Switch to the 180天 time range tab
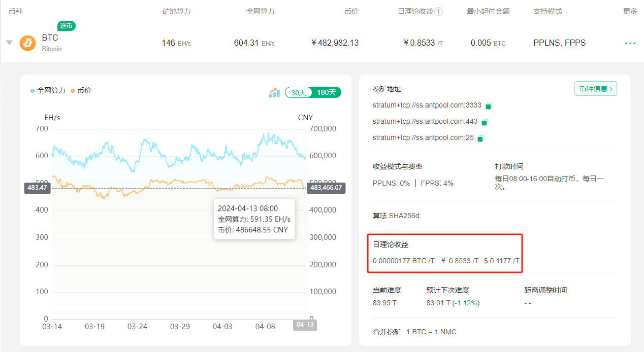 326,92
